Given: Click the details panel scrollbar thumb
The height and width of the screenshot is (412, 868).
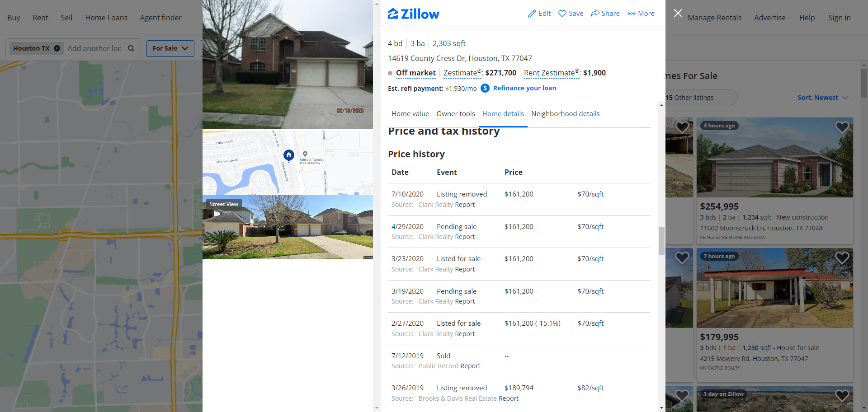Looking at the screenshot, I should [661, 241].
